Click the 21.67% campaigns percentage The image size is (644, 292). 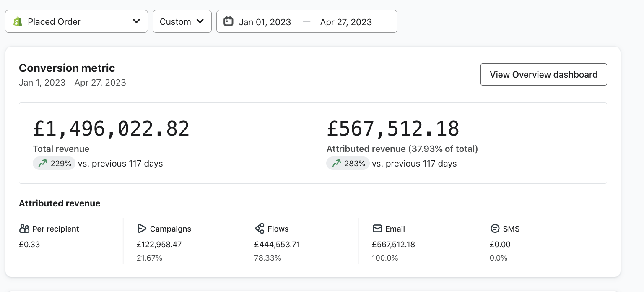pyautogui.click(x=150, y=258)
